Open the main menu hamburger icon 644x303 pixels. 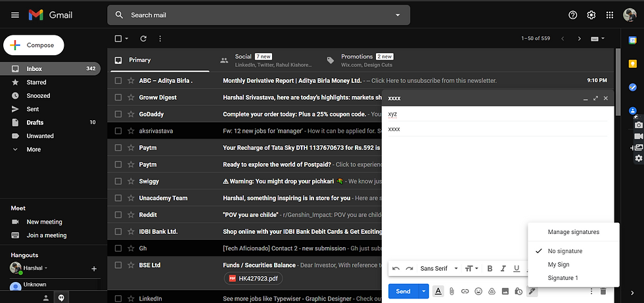click(15, 15)
